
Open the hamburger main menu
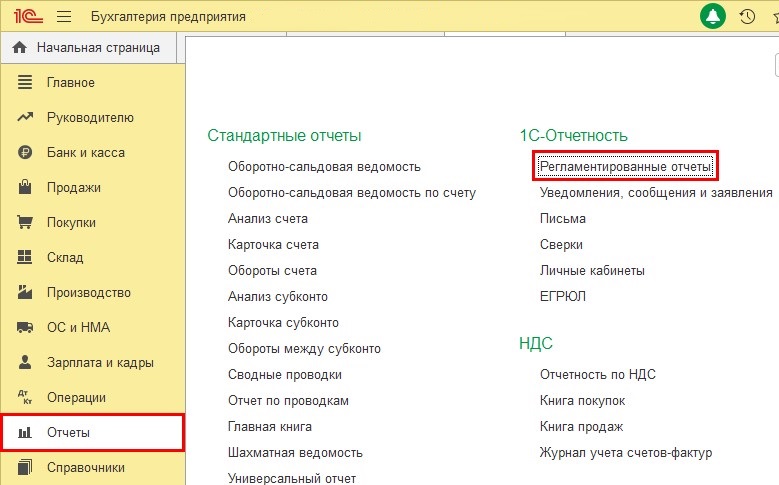pos(64,16)
